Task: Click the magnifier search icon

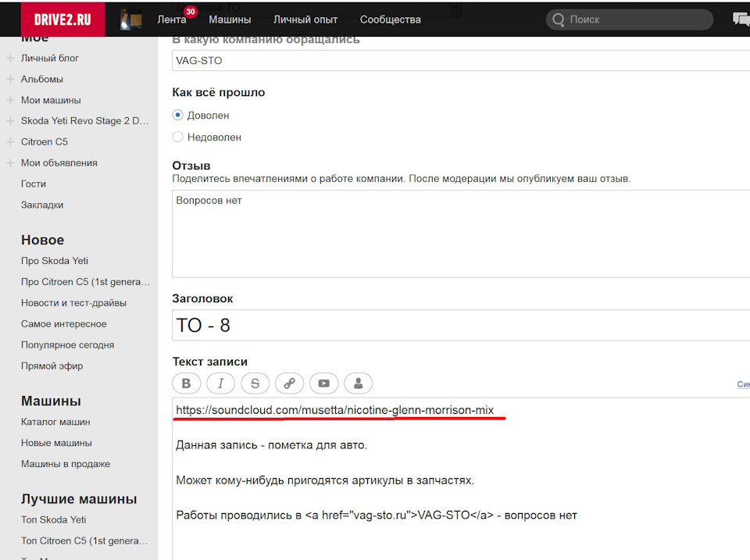Action: click(x=558, y=20)
